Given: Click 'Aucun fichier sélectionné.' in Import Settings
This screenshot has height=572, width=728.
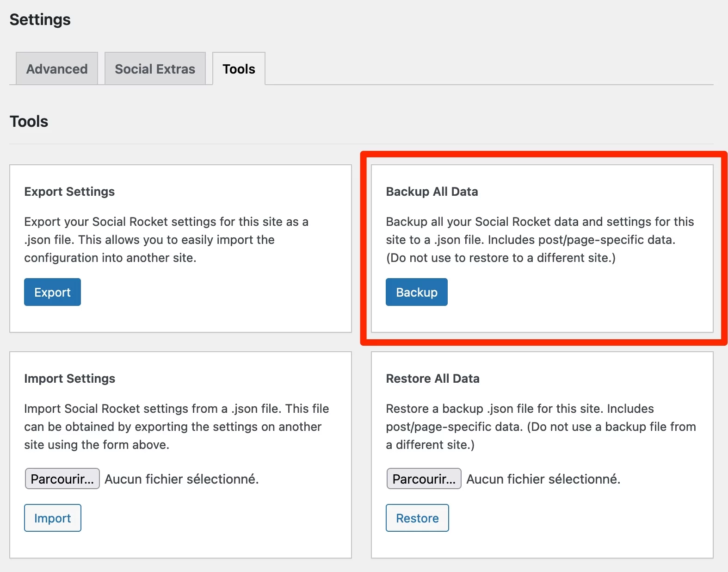Looking at the screenshot, I should click(182, 479).
